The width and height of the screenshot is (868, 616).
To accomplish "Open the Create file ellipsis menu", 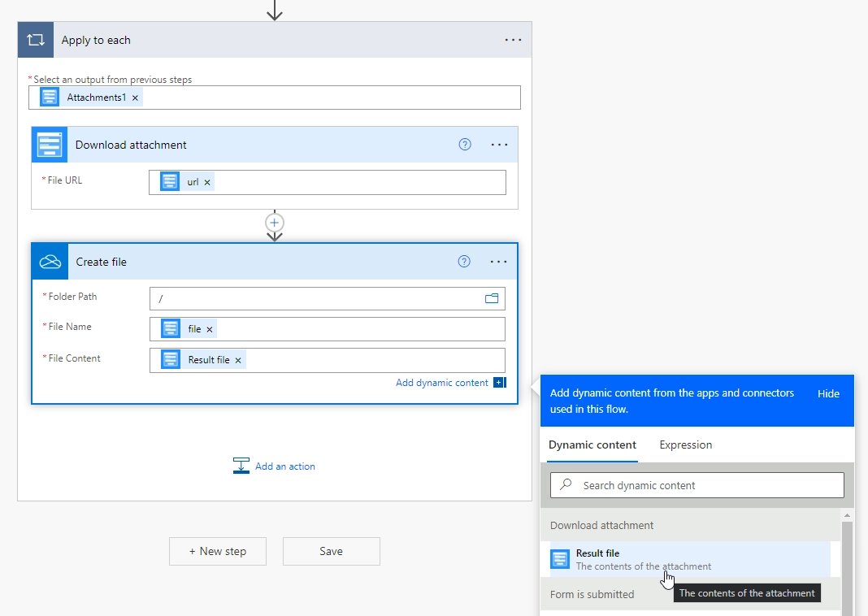I will [x=498, y=261].
